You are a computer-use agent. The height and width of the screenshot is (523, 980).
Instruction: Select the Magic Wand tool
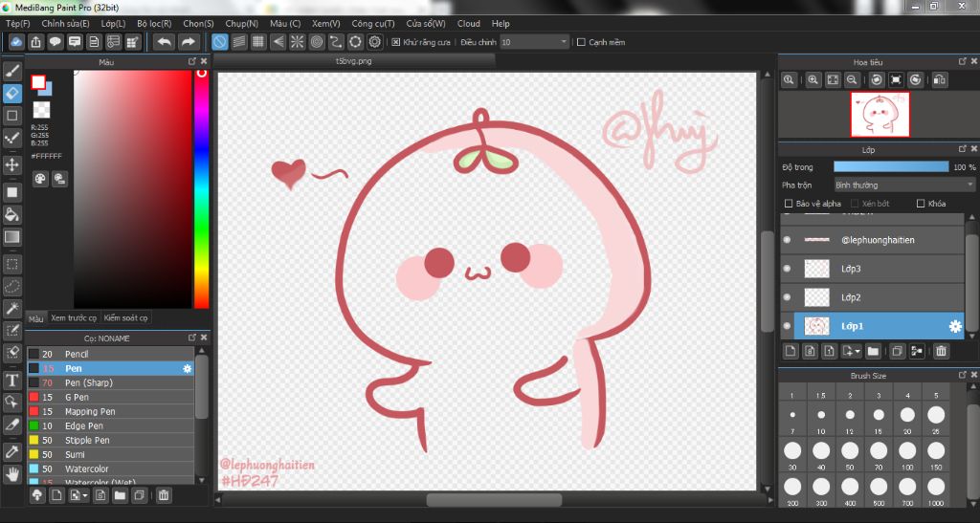11,308
